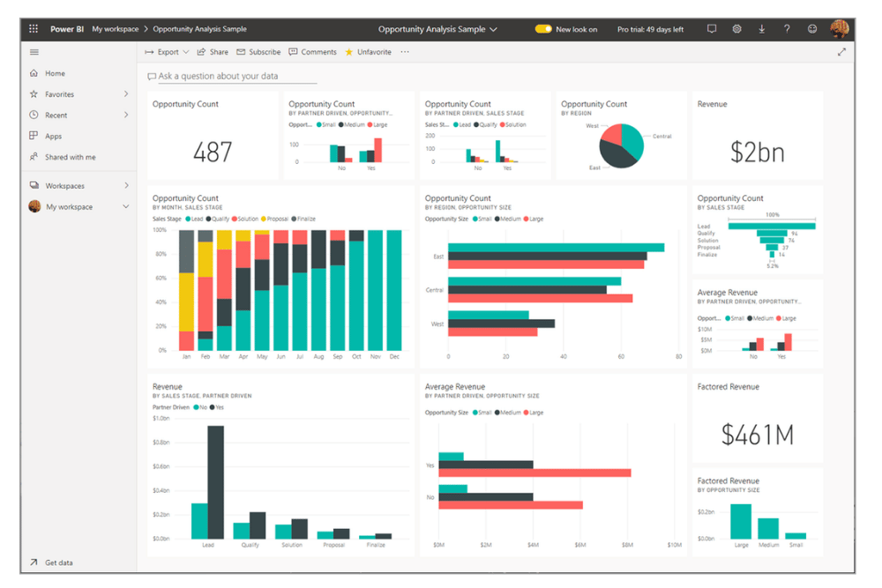Image resolution: width=882 pixels, height=588 pixels.
Task: Click the Get data arrow icon
Action: coord(34,562)
